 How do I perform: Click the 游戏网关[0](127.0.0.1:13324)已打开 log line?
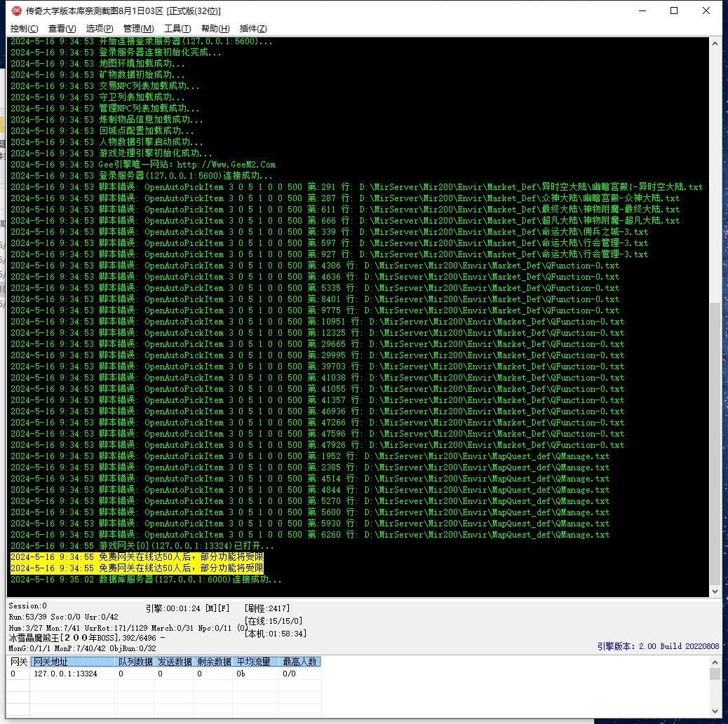142,546
